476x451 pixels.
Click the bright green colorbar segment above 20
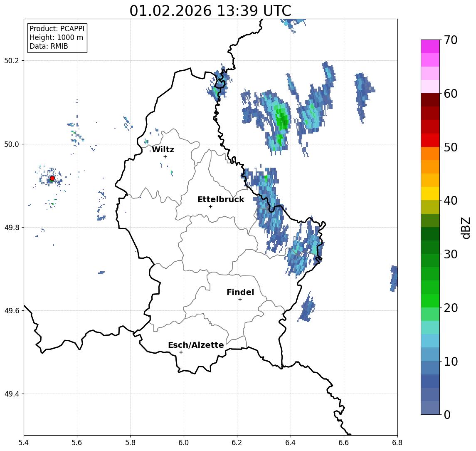coord(430,300)
